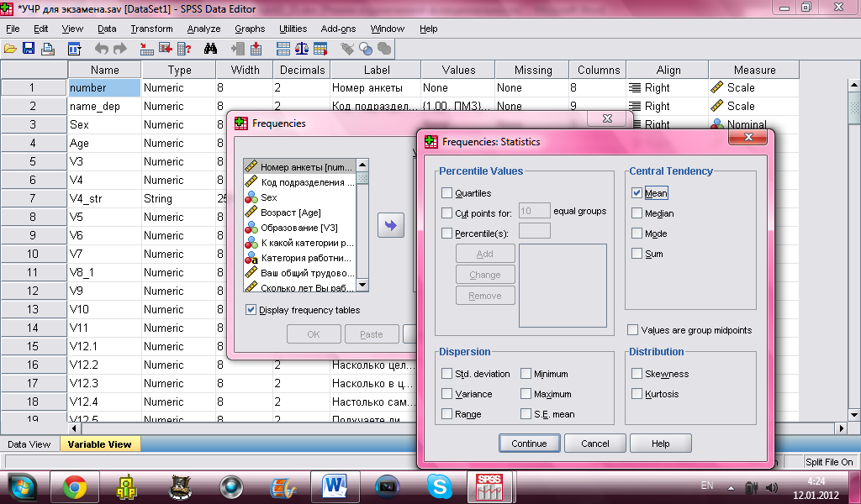This screenshot has width=861, height=504.
Task: Check the Median option
Action: coord(637,213)
